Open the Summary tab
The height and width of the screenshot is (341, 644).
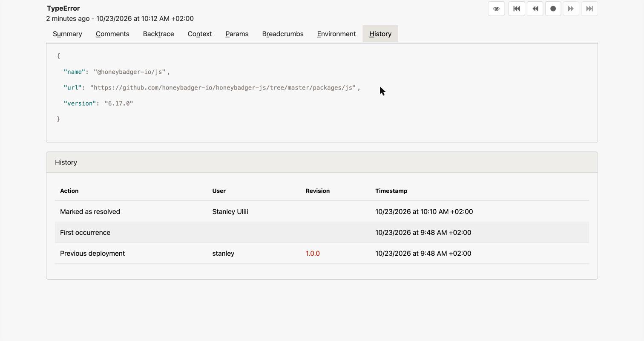coord(67,34)
